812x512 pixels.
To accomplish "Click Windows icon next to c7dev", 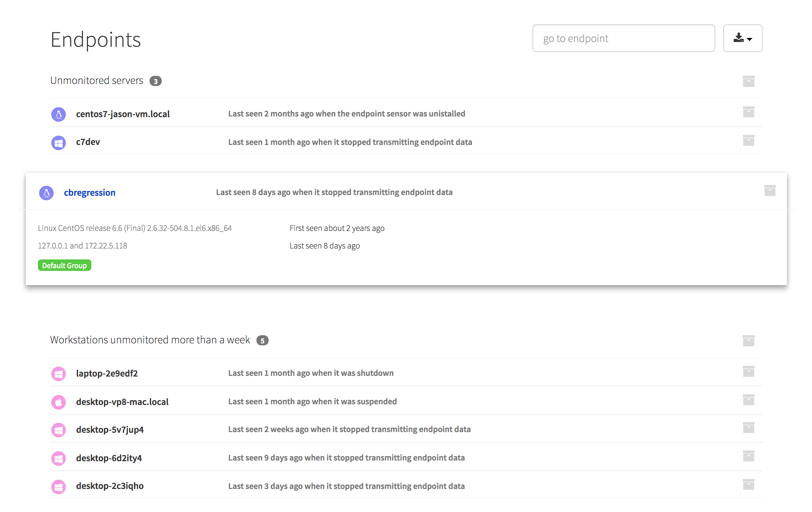I will point(59,143).
